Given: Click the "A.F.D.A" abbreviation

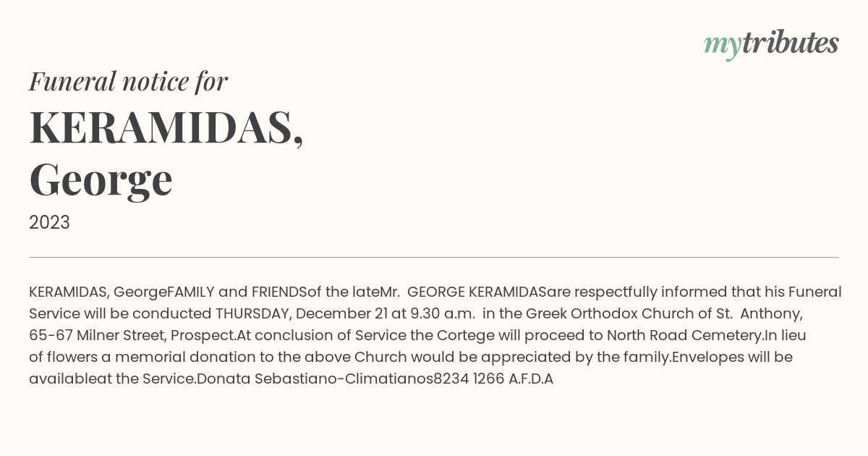Looking at the screenshot, I should click(531, 379).
